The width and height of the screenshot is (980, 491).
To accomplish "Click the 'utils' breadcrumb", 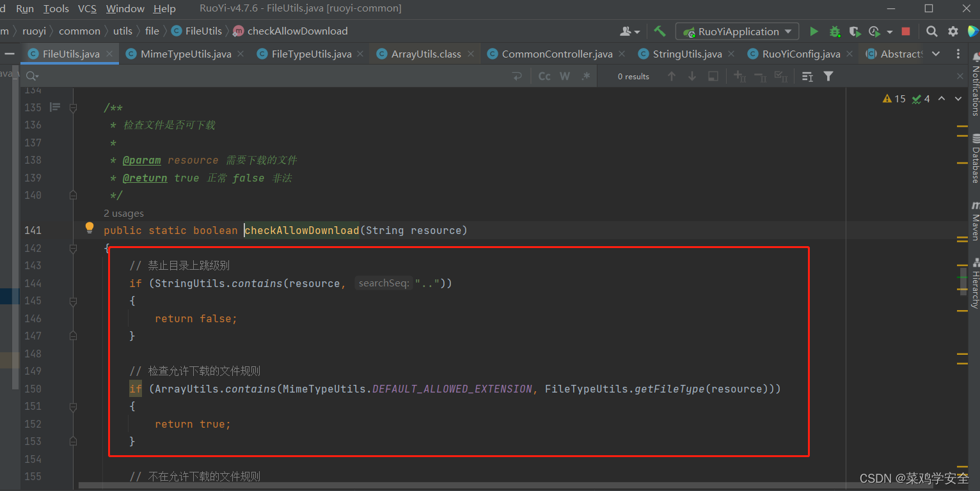I will (x=123, y=31).
